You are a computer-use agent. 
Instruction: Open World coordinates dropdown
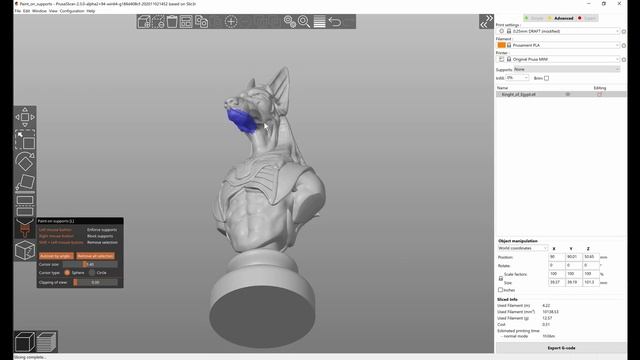(x=522, y=248)
